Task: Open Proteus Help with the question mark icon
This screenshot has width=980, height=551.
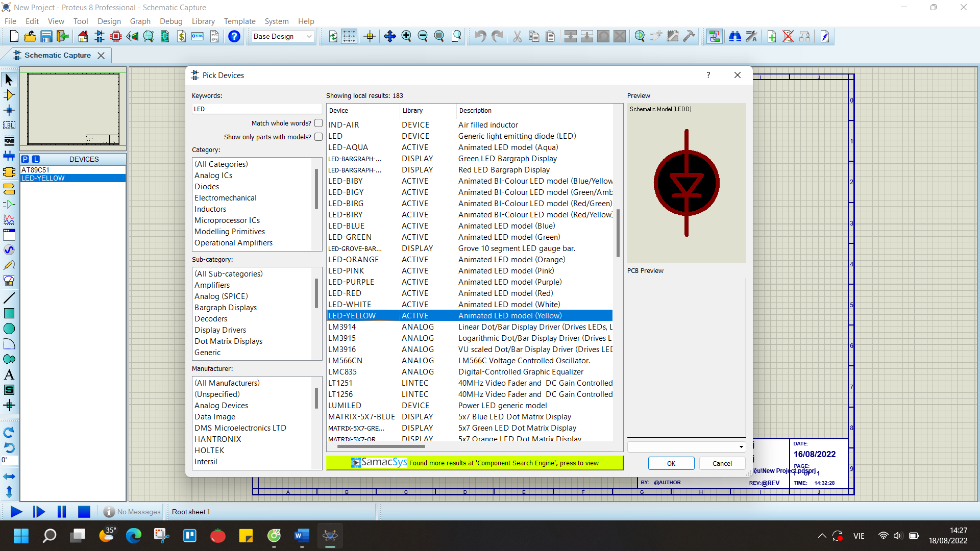Action: (x=234, y=36)
